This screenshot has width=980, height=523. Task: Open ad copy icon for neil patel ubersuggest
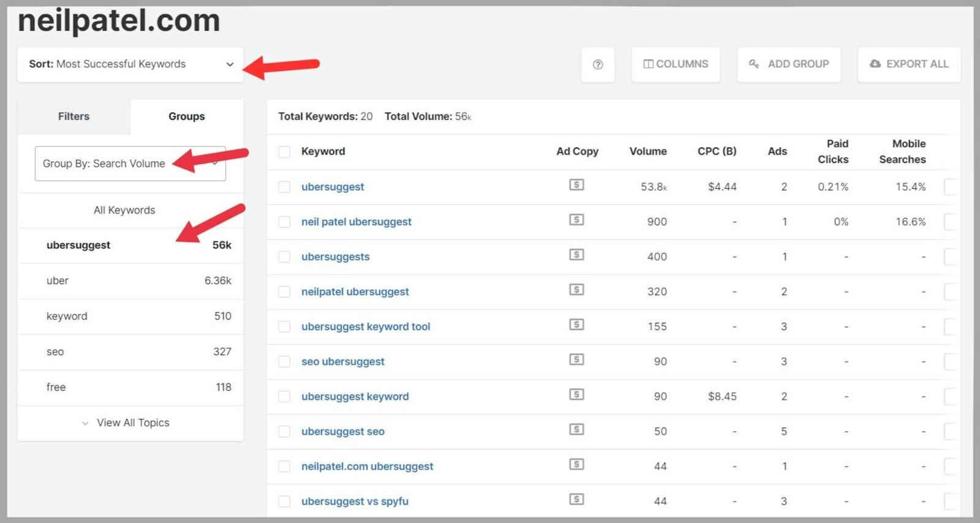pos(576,220)
